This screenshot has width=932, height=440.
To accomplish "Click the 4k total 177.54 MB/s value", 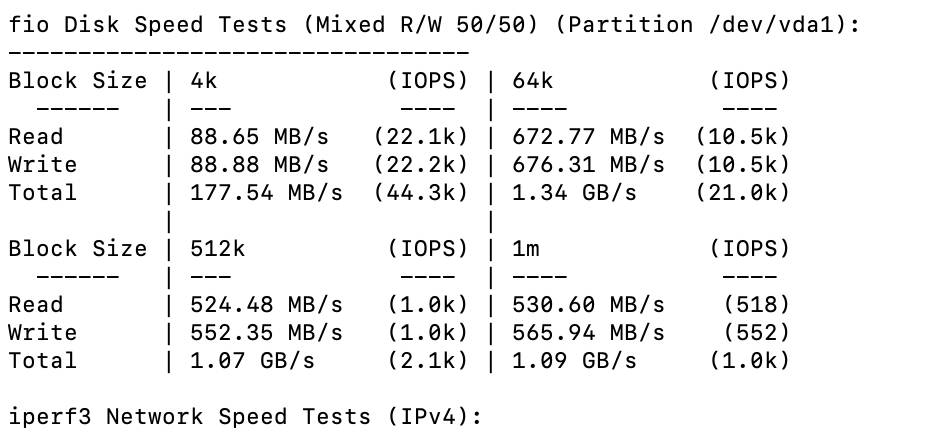I will tap(266, 193).
